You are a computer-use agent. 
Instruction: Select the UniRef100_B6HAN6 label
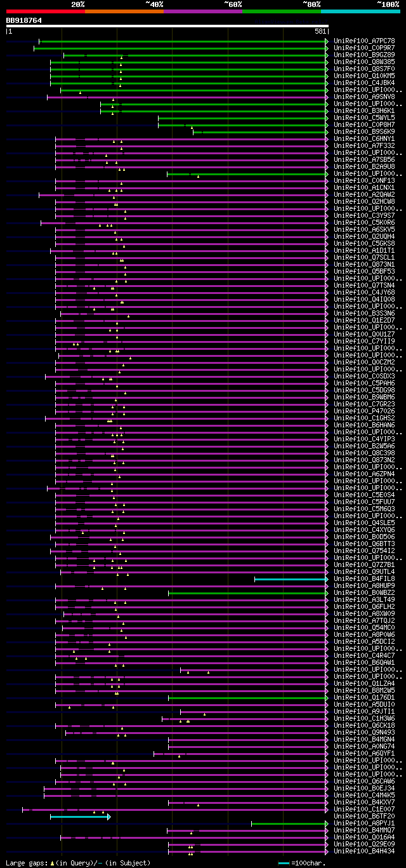click(x=364, y=425)
